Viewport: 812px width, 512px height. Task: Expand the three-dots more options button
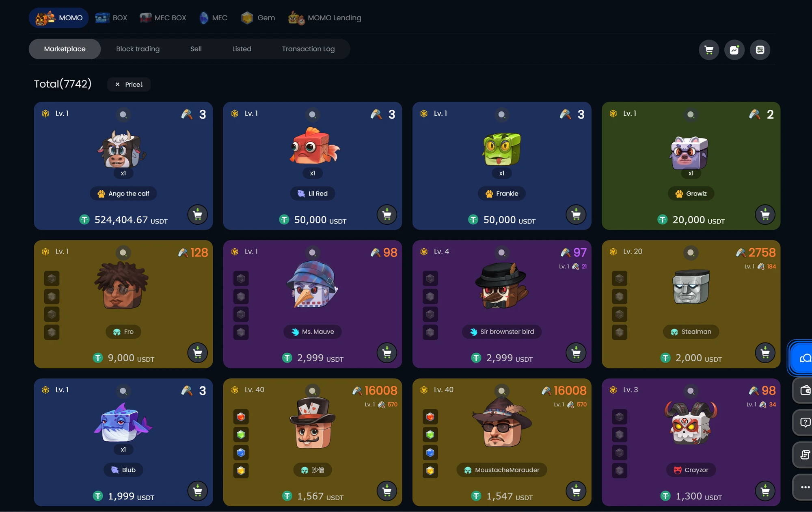pyautogui.click(x=804, y=487)
